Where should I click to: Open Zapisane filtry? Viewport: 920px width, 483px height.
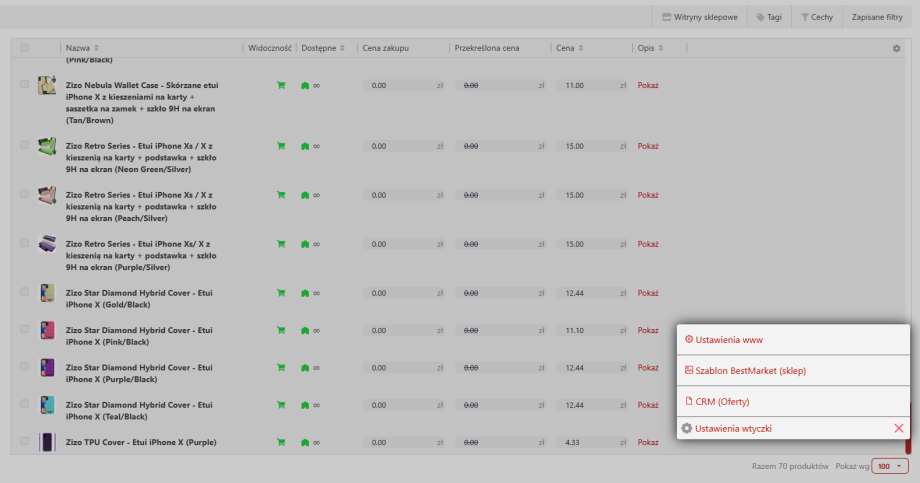[877, 17]
